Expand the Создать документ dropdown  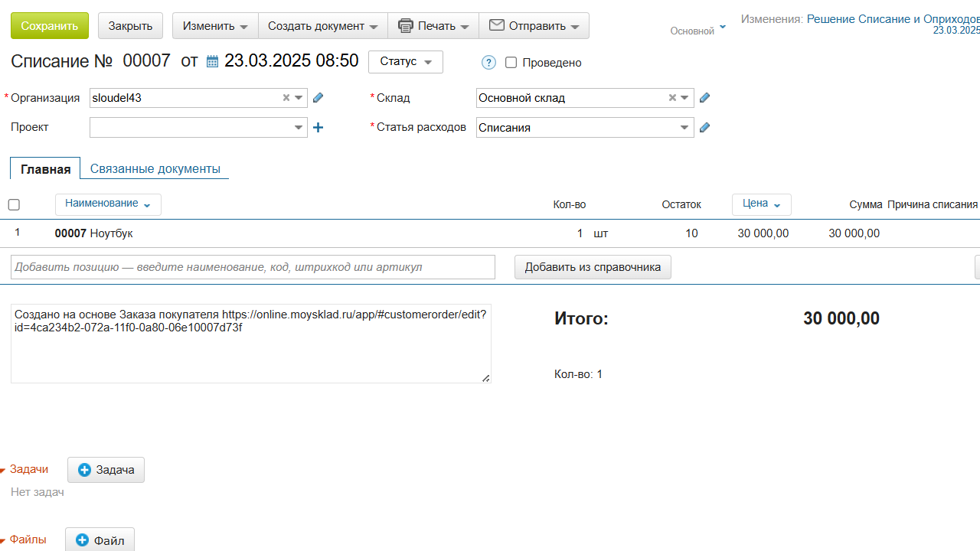click(323, 26)
